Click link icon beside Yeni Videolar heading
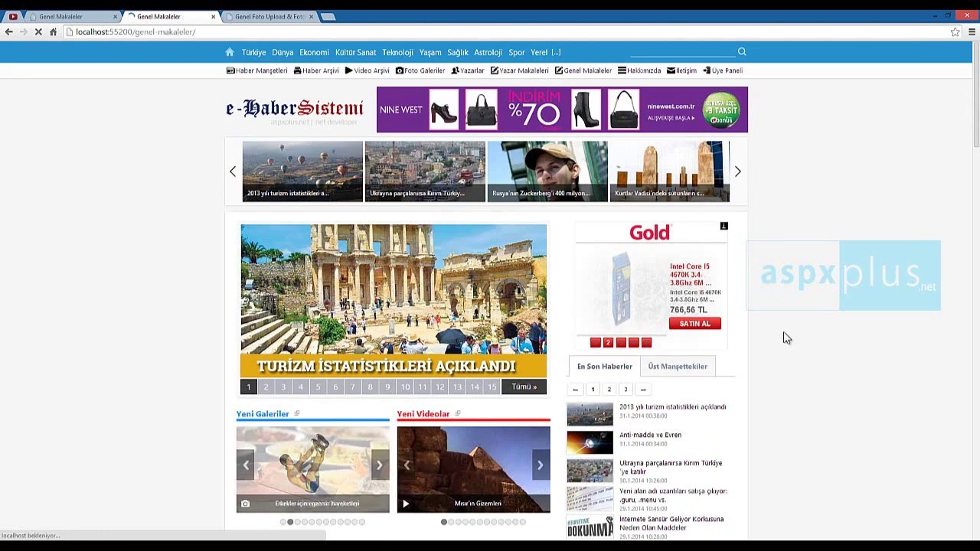The image size is (980, 551). click(x=458, y=413)
